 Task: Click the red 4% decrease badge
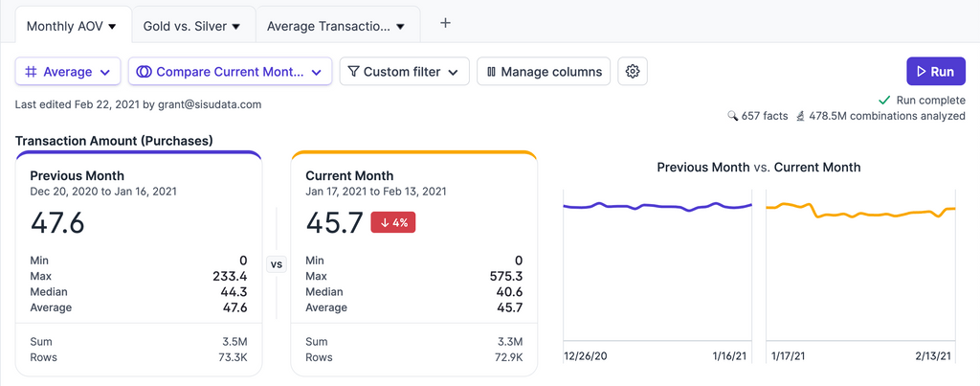[x=392, y=223]
